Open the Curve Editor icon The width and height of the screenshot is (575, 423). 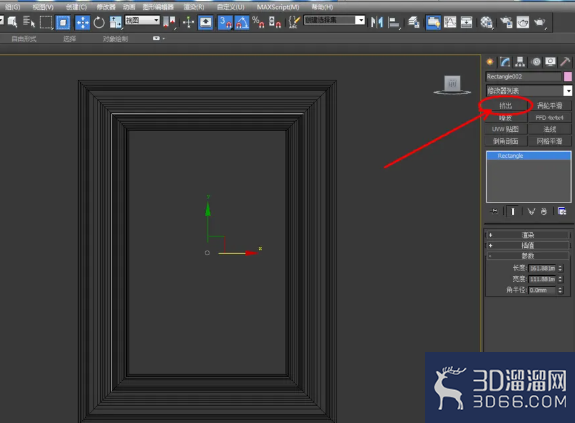point(450,22)
